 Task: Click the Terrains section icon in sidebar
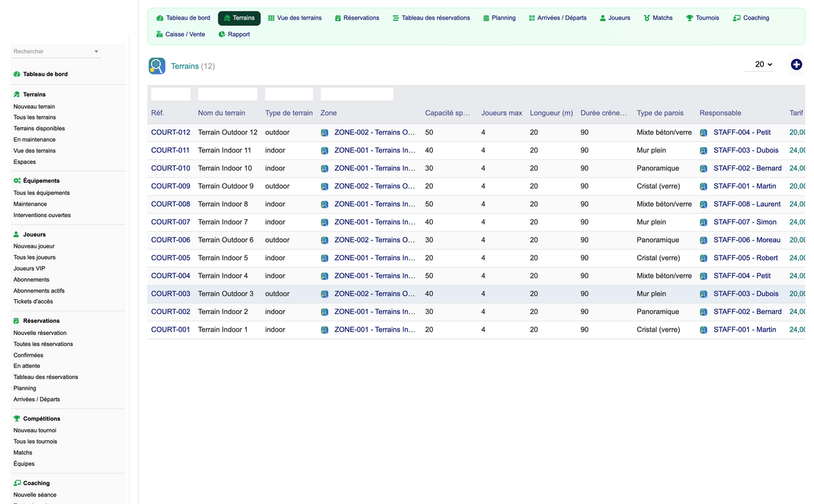click(17, 94)
